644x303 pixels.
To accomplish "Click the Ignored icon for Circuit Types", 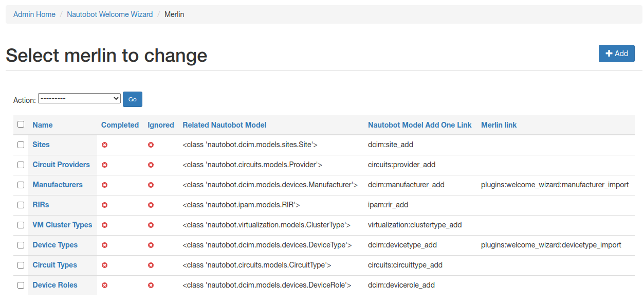I will 151,265.
